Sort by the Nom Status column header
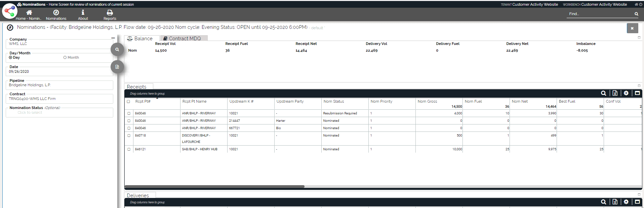 pyautogui.click(x=334, y=101)
